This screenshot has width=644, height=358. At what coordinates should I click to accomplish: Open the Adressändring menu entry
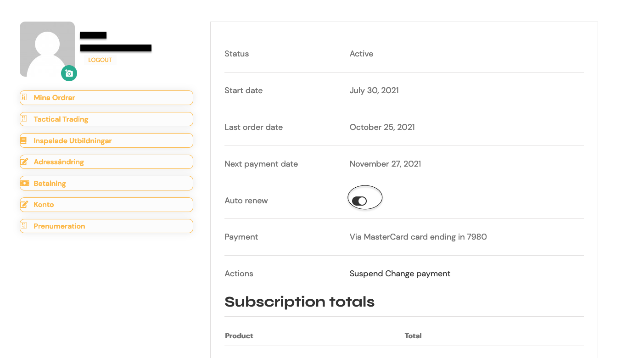[x=106, y=162]
